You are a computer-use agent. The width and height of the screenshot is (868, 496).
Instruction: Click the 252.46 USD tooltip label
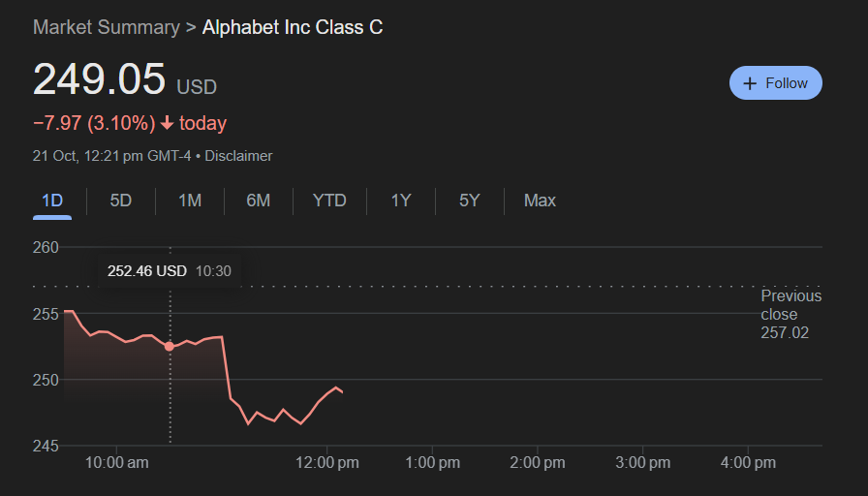coord(147,271)
